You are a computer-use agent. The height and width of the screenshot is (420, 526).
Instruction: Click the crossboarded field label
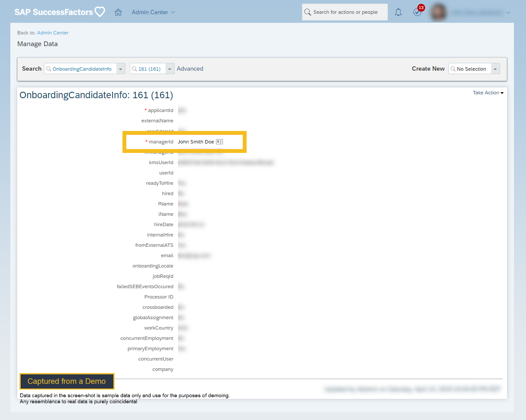tap(158, 307)
